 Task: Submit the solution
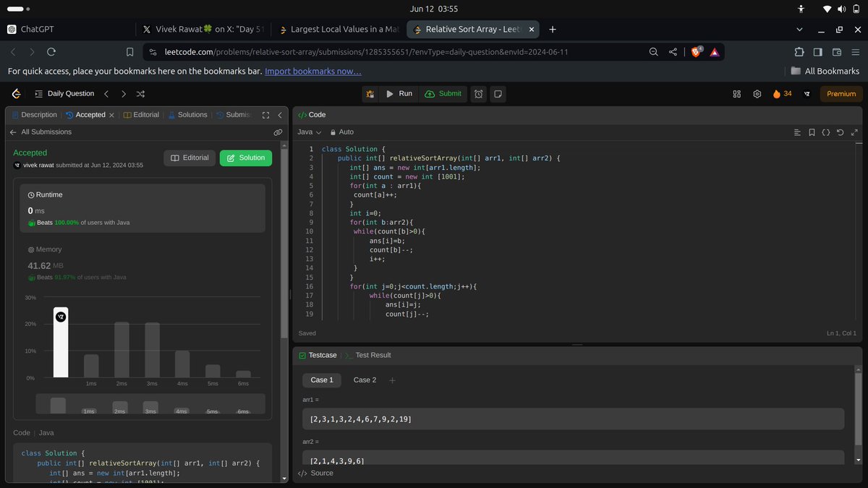pos(443,93)
